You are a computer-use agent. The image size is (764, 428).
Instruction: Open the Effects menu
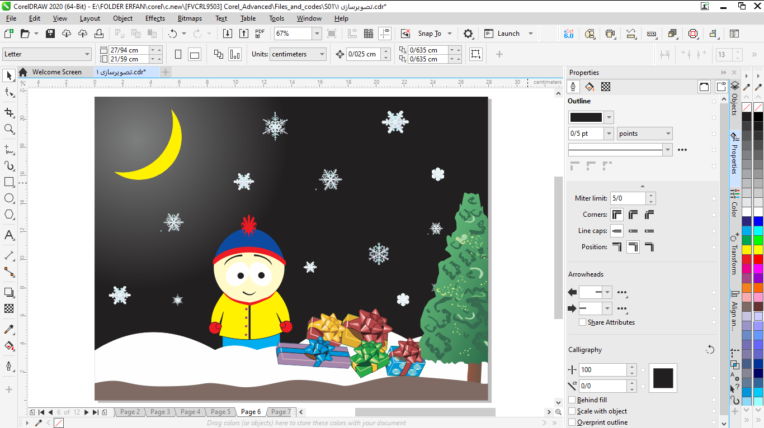point(155,18)
